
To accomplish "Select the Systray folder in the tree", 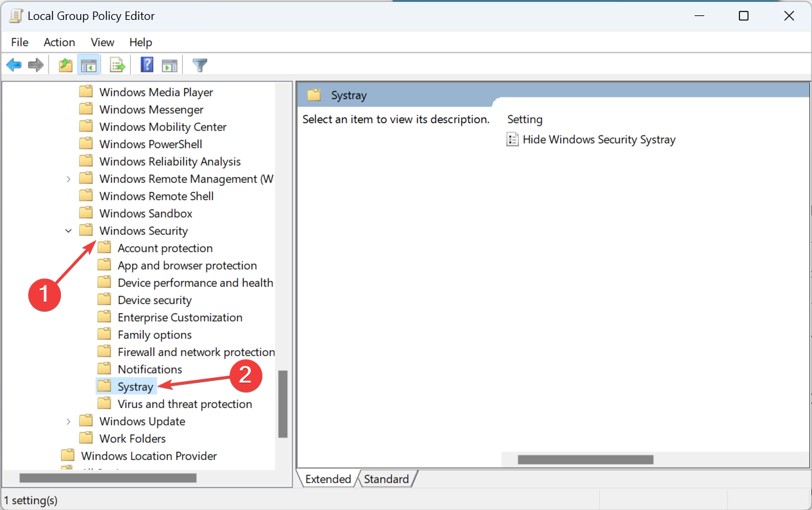I will coord(135,387).
